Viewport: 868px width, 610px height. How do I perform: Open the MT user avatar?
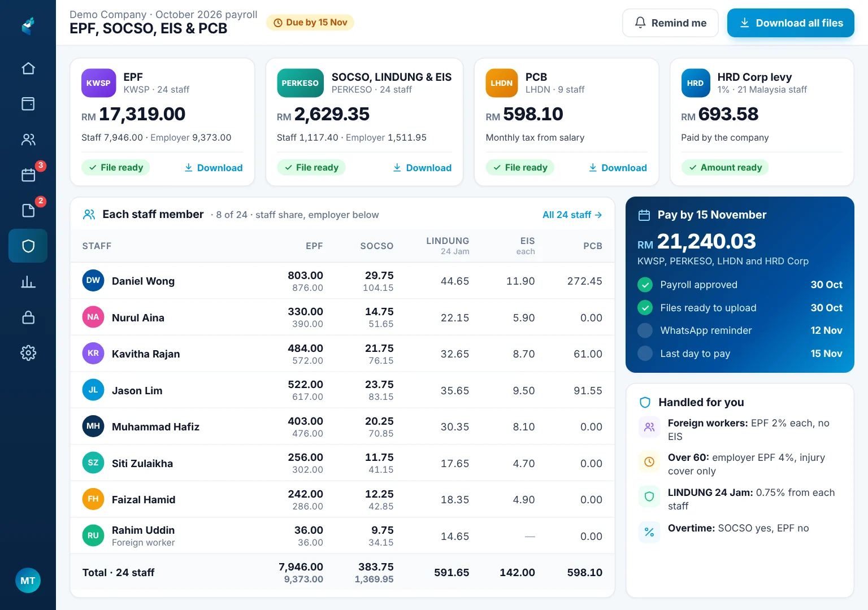(x=28, y=581)
